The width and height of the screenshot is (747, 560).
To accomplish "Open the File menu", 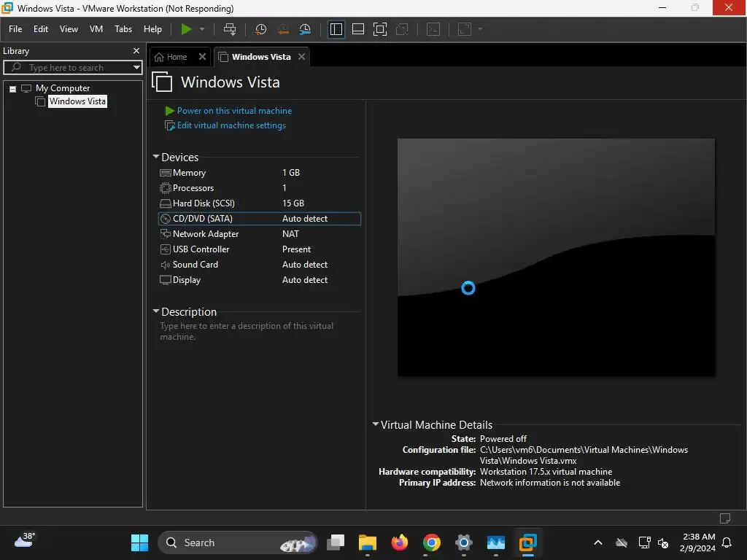I will point(15,29).
